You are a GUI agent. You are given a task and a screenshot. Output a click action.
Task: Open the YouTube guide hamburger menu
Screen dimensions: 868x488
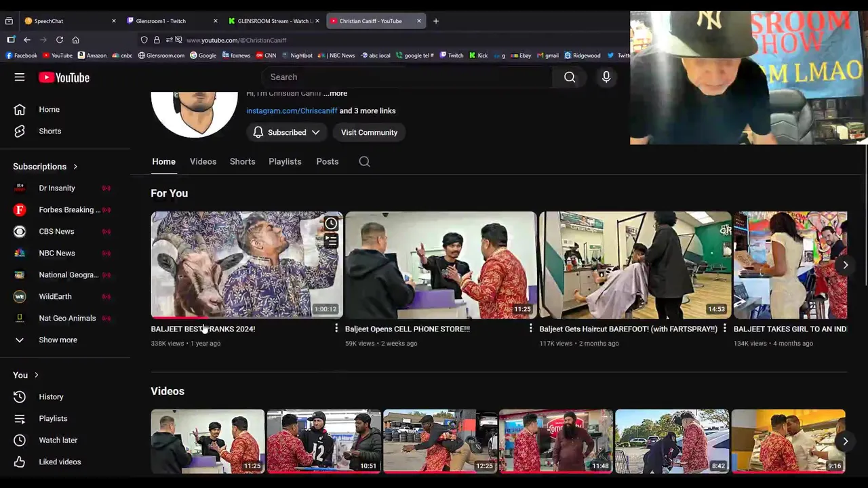click(x=20, y=77)
